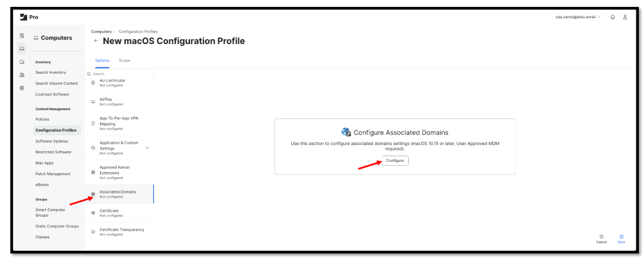Select the Options tab
The image size is (644, 269).
point(102,60)
